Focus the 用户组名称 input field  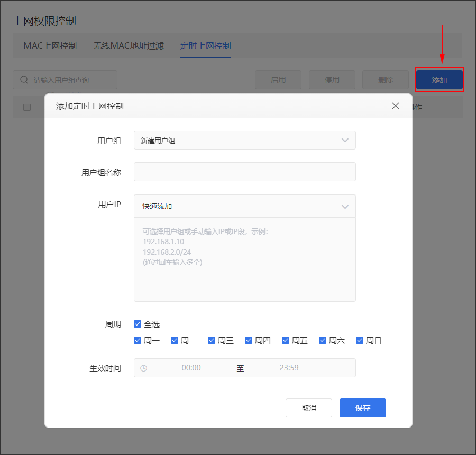(x=245, y=172)
